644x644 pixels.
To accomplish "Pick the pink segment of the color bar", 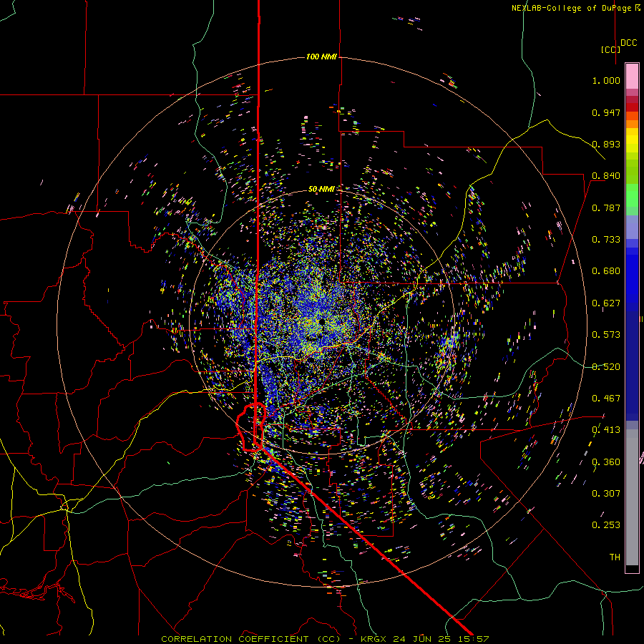I will coord(632,77).
